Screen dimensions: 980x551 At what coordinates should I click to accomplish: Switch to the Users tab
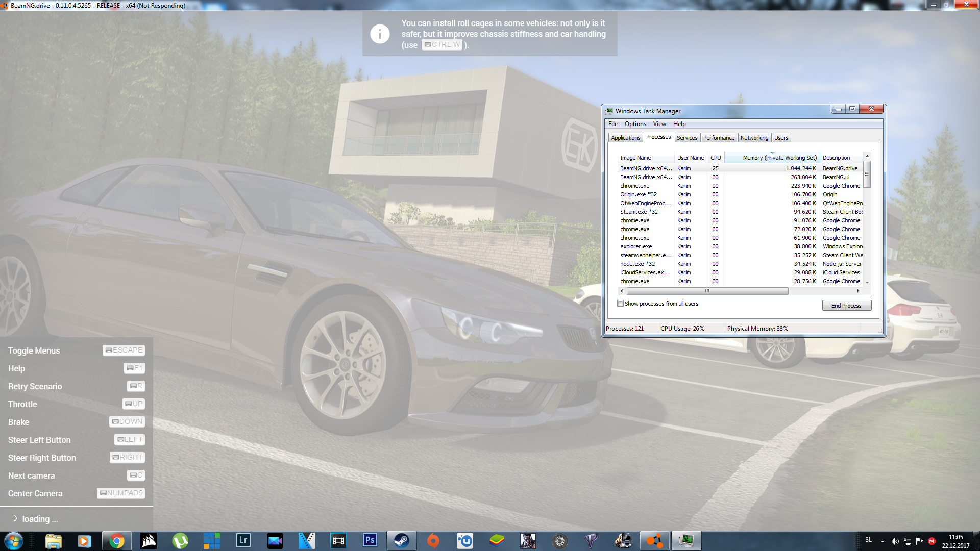pos(781,138)
